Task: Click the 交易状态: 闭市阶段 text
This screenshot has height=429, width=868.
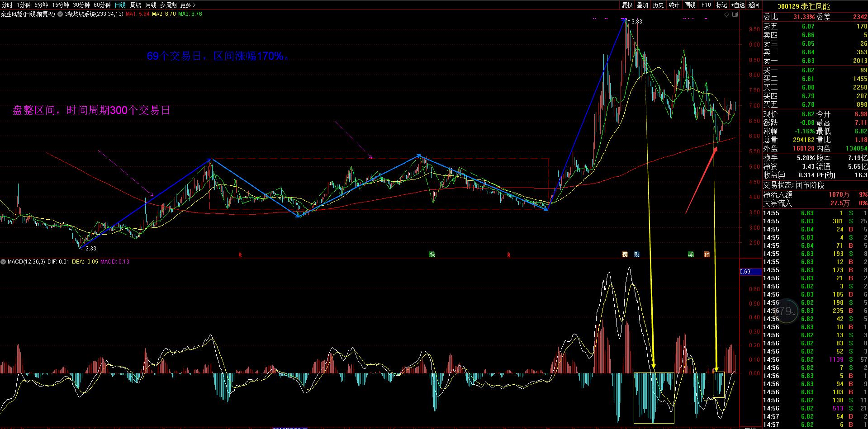Action: (x=794, y=185)
